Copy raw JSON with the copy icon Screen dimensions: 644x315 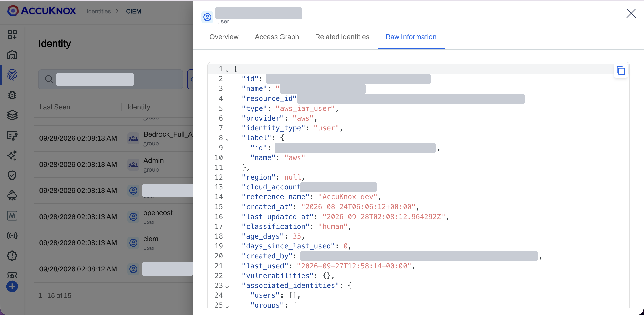pos(621,71)
